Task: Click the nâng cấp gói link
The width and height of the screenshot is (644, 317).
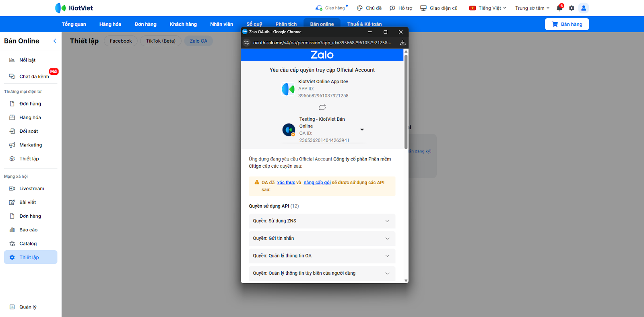Action: tap(317, 183)
